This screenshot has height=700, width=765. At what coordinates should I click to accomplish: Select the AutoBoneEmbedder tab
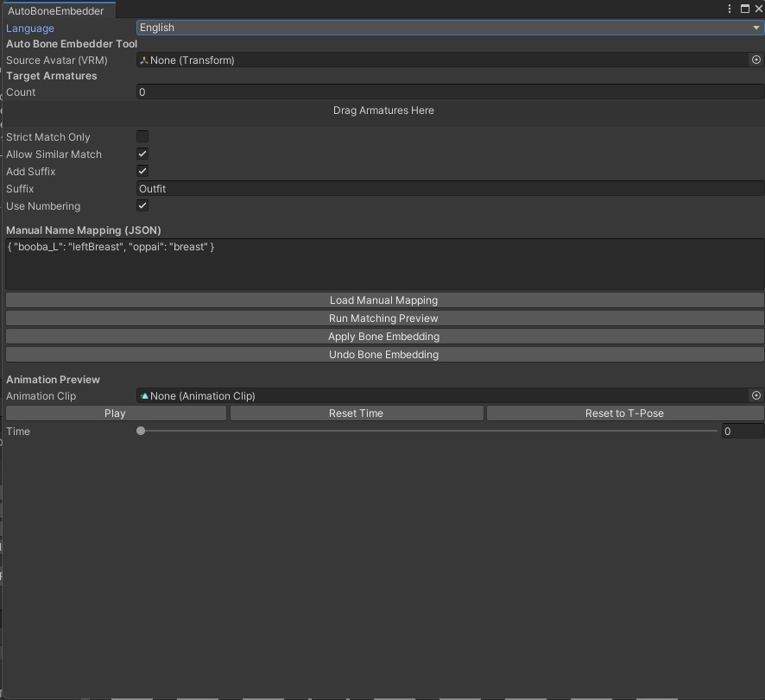pos(58,10)
